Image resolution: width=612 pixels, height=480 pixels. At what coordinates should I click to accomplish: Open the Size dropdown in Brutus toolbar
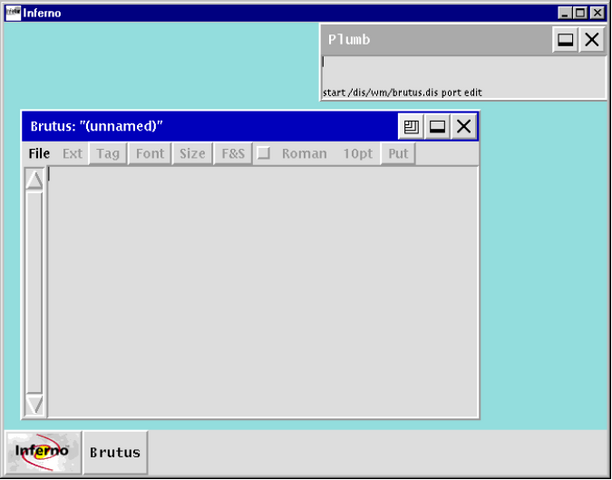tap(192, 154)
